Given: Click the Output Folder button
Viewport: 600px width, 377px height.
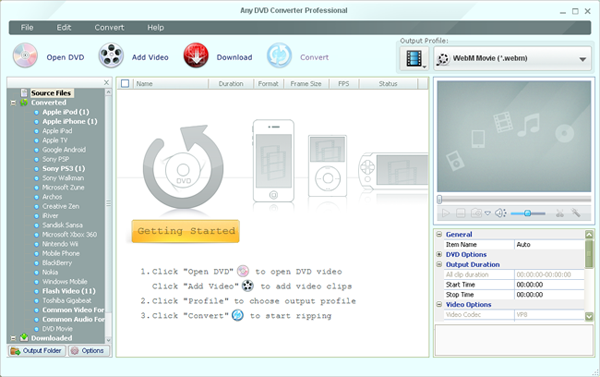Looking at the screenshot, I should [x=36, y=351].
